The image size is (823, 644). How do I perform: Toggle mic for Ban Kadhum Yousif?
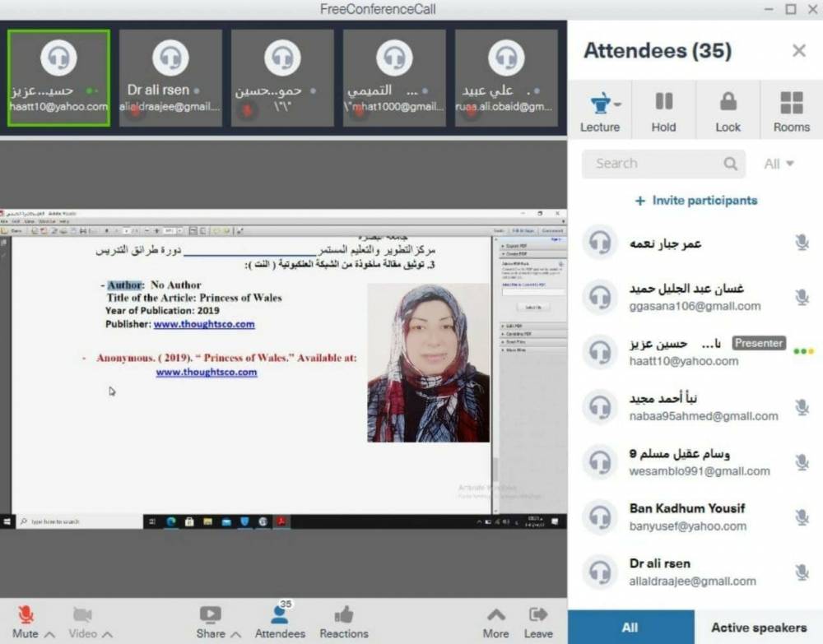tap(802, 517)
